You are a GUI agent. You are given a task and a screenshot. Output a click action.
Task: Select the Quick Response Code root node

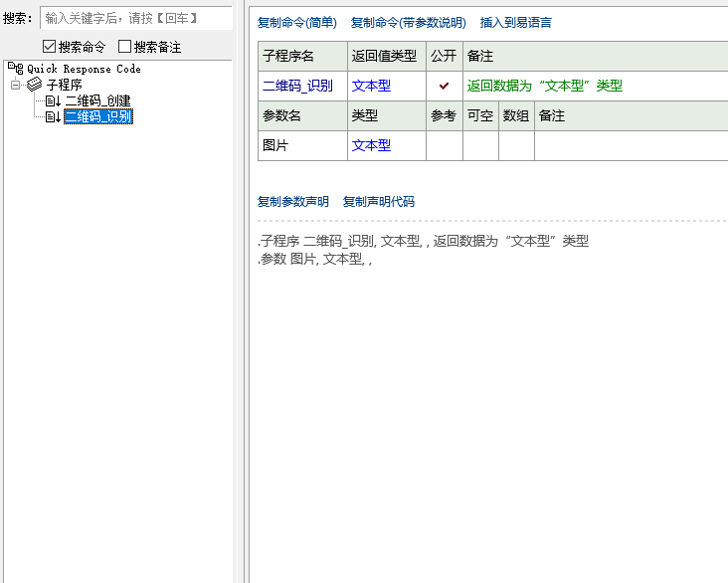click(84, 69)
